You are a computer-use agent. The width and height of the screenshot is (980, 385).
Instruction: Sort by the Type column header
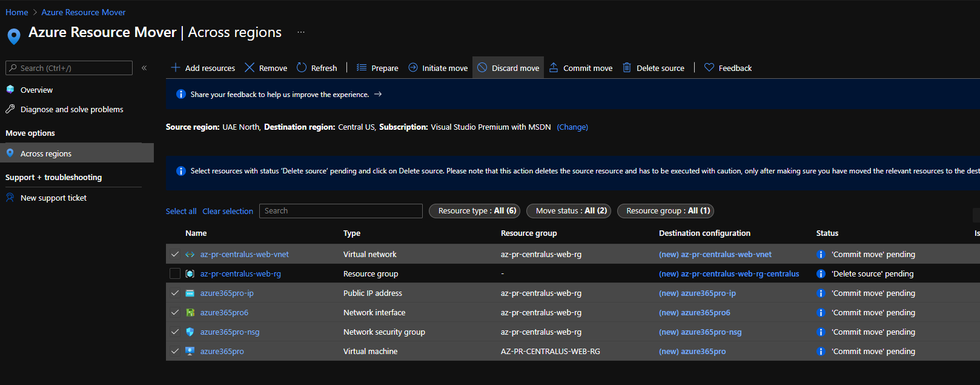352,233
